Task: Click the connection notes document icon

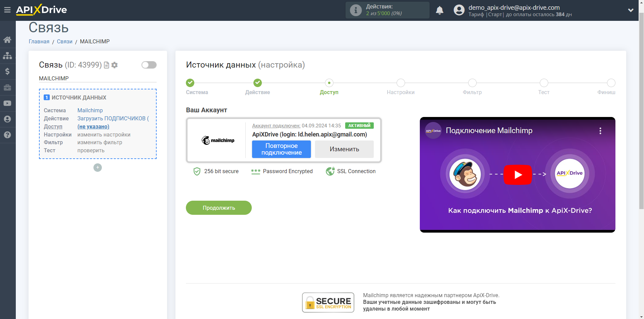Action: (107, 65)
